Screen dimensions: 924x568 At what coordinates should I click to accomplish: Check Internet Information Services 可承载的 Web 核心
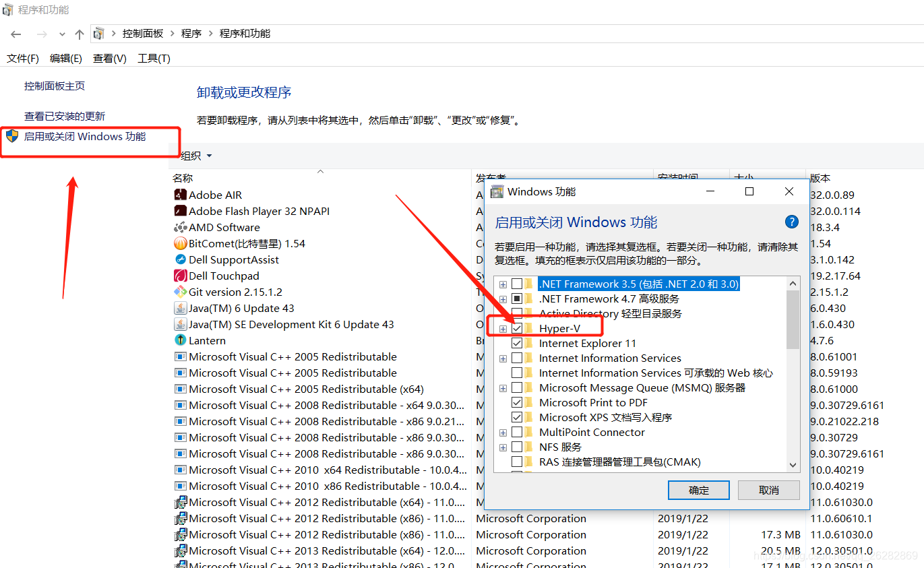click(x=517, y=373)
